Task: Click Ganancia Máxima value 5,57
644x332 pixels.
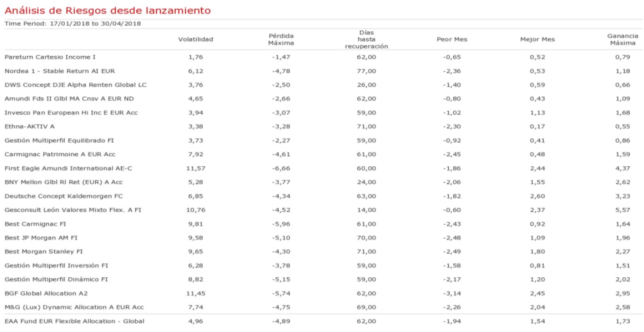Action: pyautogui.click(x=622, y=210)
